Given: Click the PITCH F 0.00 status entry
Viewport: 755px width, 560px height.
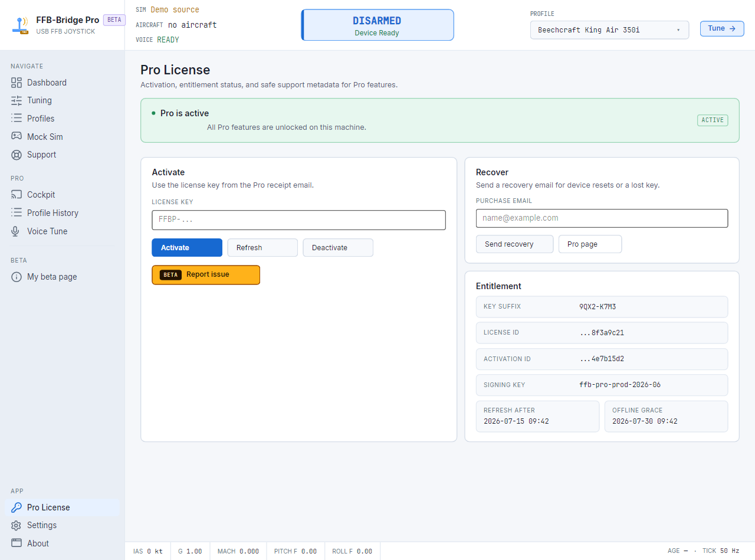Looking at the screenshot, I should point(296,551).
